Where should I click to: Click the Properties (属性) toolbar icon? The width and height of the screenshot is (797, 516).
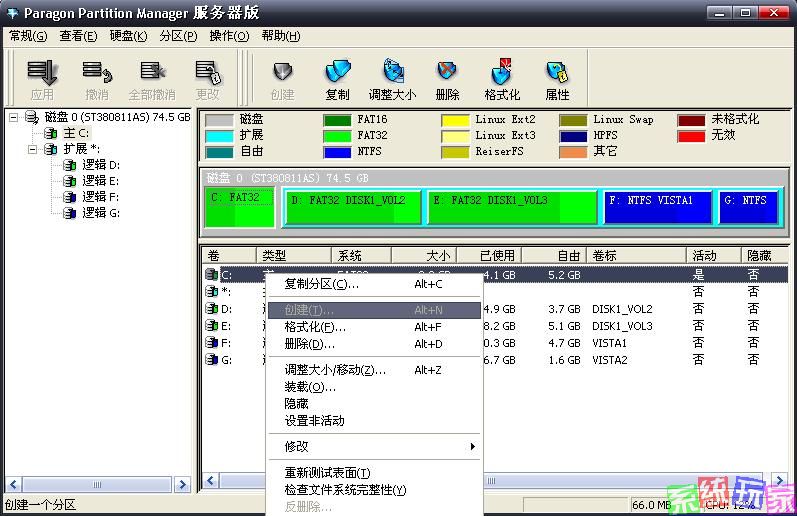pos(557,72)
